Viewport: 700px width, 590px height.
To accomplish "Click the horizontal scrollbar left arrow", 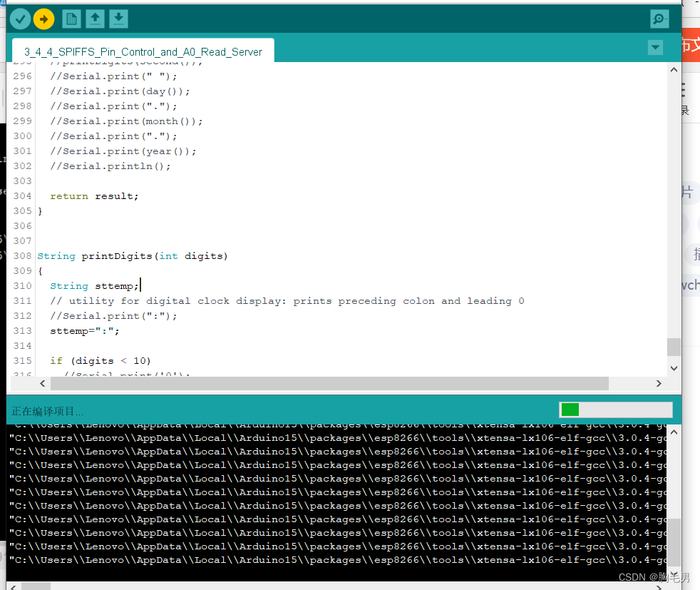I will (x=42, y=383).
